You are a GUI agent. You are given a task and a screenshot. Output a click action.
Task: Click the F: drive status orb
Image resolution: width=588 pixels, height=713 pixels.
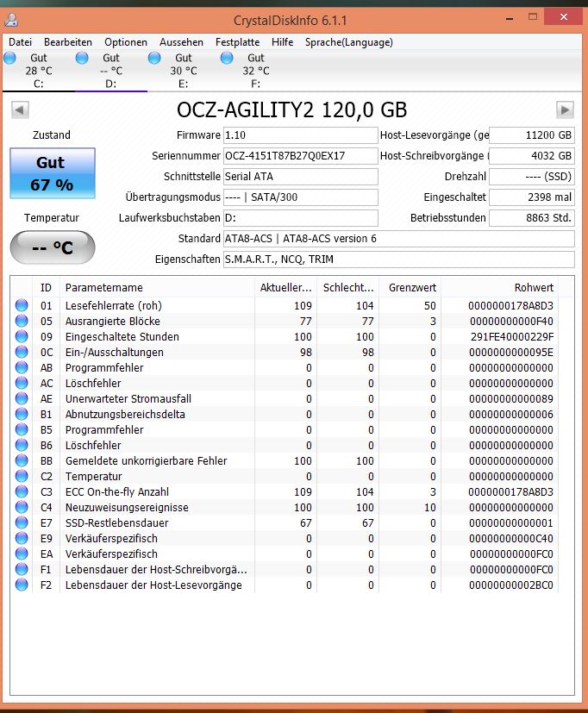point(227,58)
